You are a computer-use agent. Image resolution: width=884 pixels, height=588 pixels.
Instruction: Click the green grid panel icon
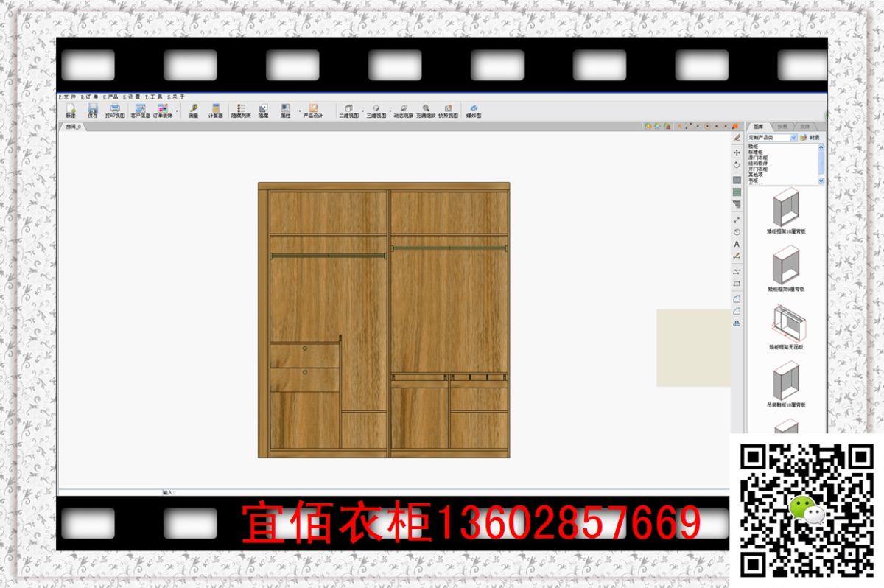pos(737,192)
